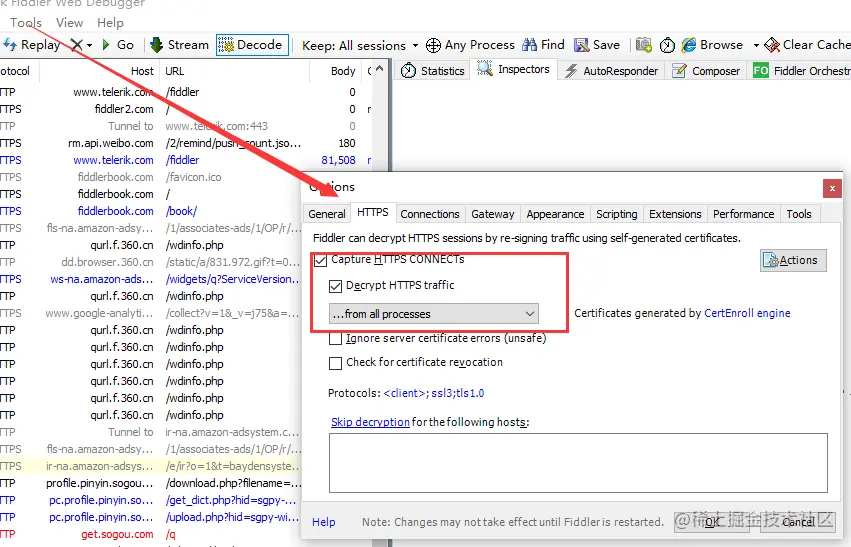The image size is (851, 547).
Task: Toggle Stream mode in the toolbar
Action: tap(179, 45)
